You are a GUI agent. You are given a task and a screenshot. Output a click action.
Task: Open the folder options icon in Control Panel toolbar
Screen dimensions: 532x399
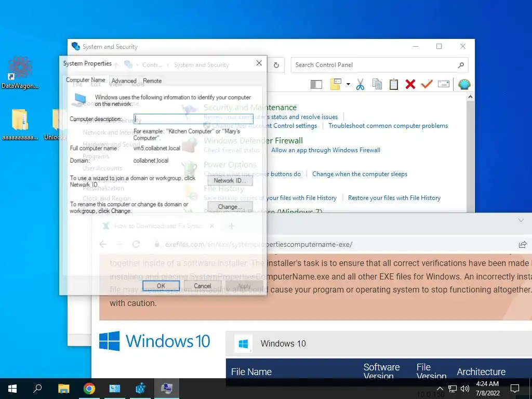pyautogui.click(x=336, y=84)
